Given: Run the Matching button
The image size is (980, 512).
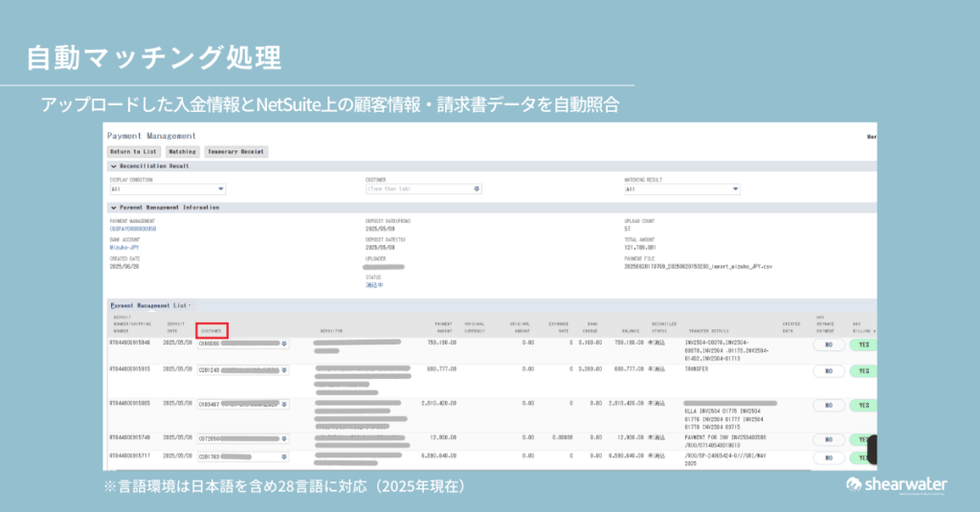Looking at the screenshot, I should (182, 152).
